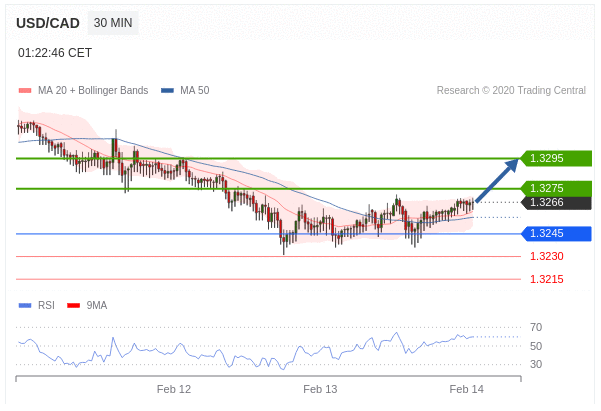This screenshot has height=411, width=601.
Task: Click the MA 20 + Bollinger Bands label
Action: pyautogui.click(x=93, y=90)
